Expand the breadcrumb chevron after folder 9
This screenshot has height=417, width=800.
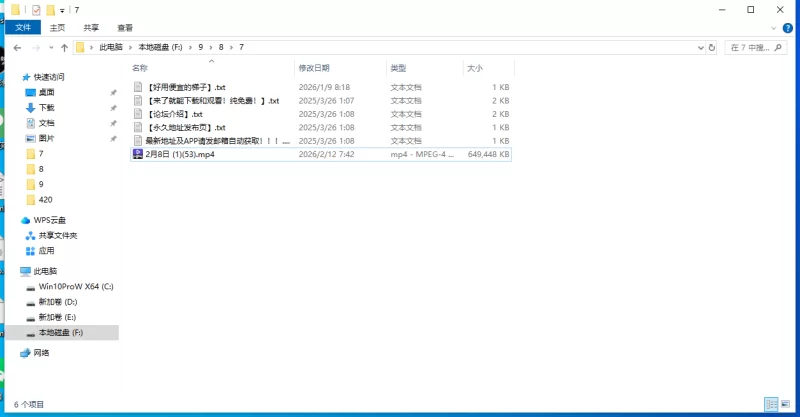click(x=211, y=47)
